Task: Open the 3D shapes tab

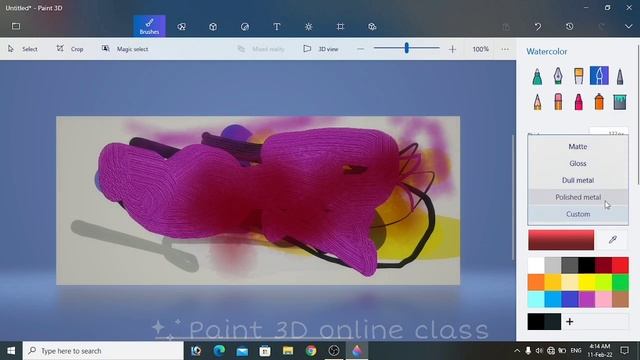Action: coord(213,27)
